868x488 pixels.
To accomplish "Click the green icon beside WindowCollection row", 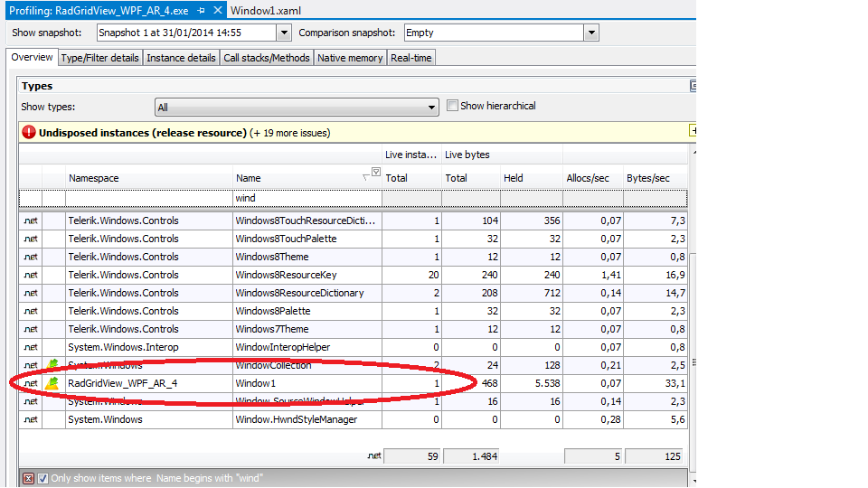I will (x=52, y=365).
